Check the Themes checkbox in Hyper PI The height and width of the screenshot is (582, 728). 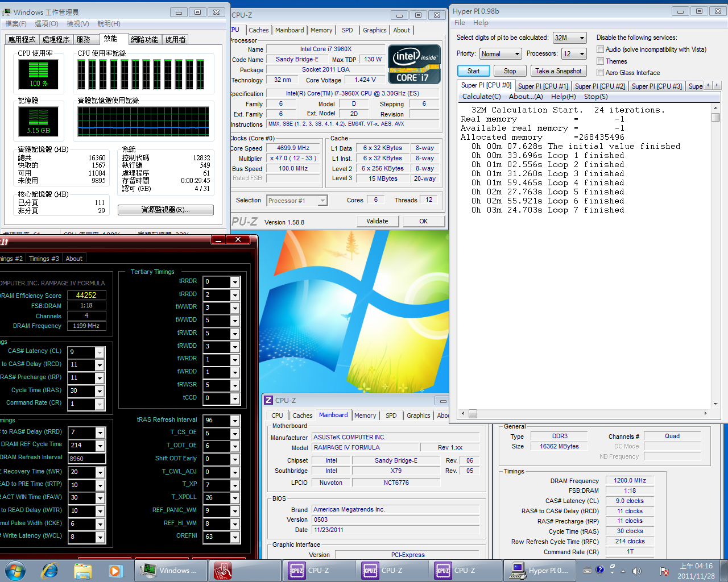pos(600,61)
